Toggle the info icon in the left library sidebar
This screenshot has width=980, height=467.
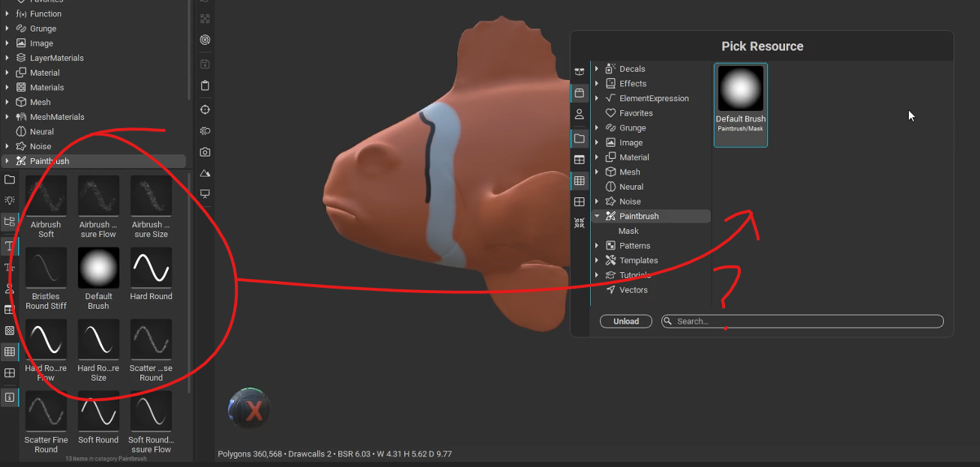(10, 397)
